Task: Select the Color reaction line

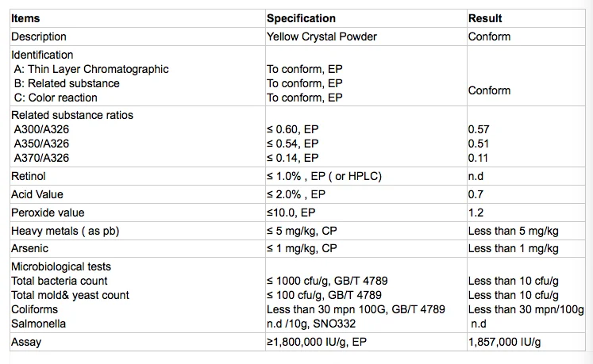Action: [x=56, y=98]
